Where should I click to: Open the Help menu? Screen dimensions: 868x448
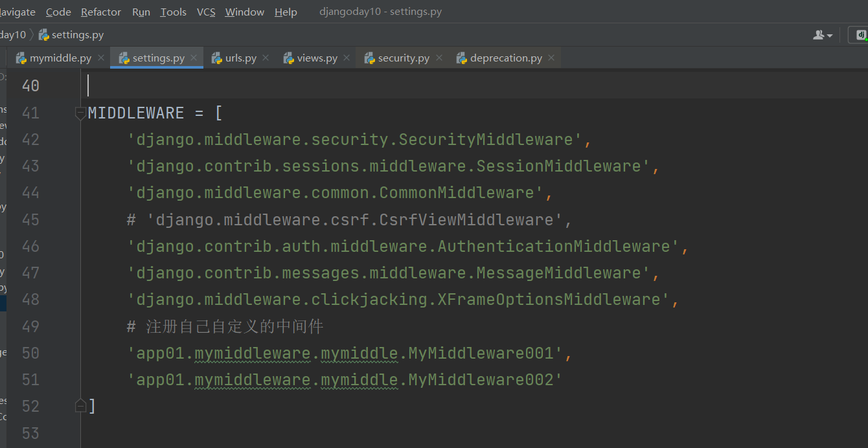(286, 12)
